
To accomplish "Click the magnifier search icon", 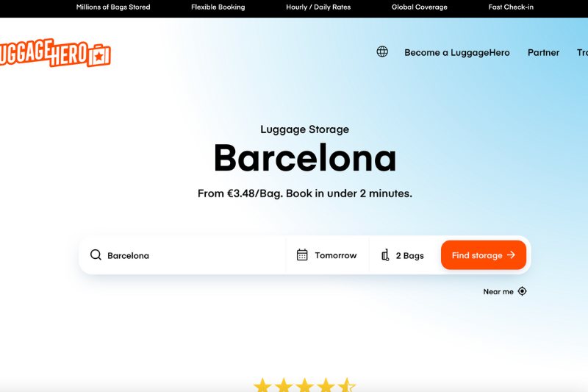I will (96, 255).
